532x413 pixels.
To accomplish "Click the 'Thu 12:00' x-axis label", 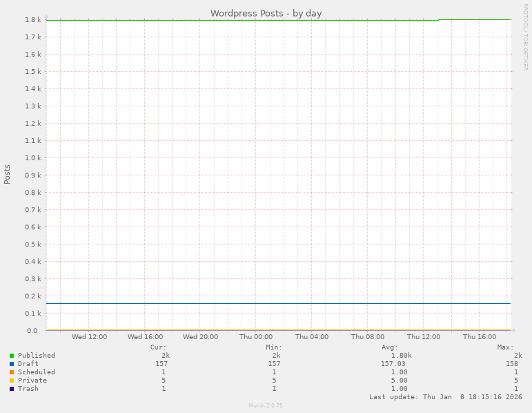I will (x=424, y=336).
